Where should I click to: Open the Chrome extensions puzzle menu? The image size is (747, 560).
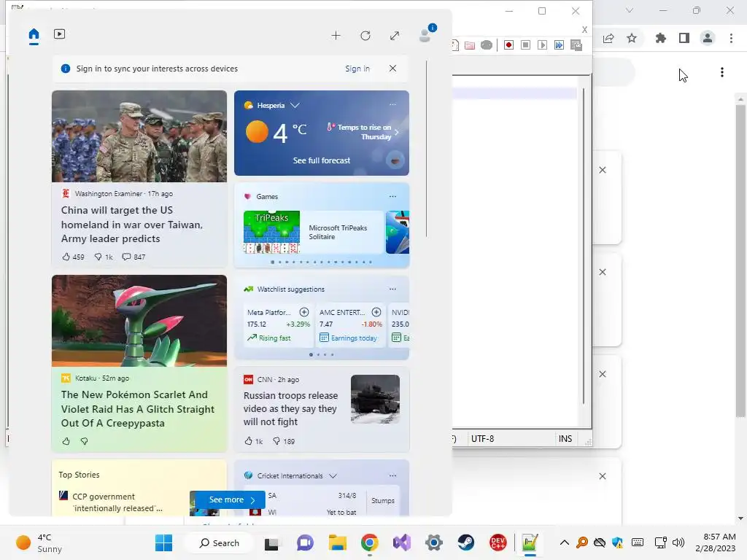[661, 38]
